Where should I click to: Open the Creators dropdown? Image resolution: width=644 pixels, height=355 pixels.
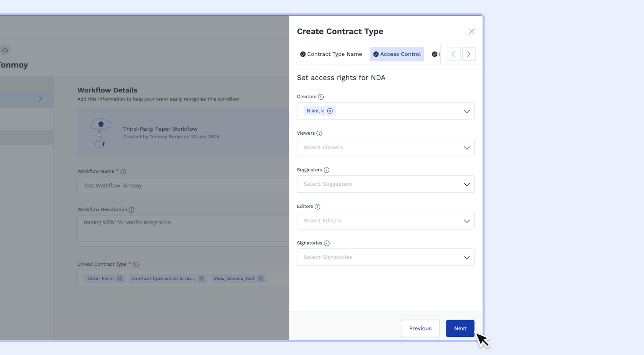tap(466, 111)
